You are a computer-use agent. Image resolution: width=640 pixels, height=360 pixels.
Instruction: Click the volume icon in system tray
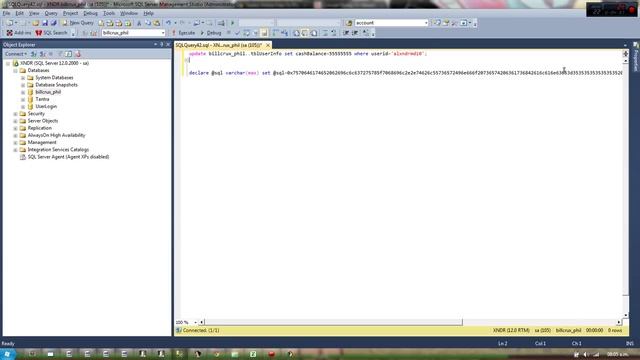(x=585, y=354)
